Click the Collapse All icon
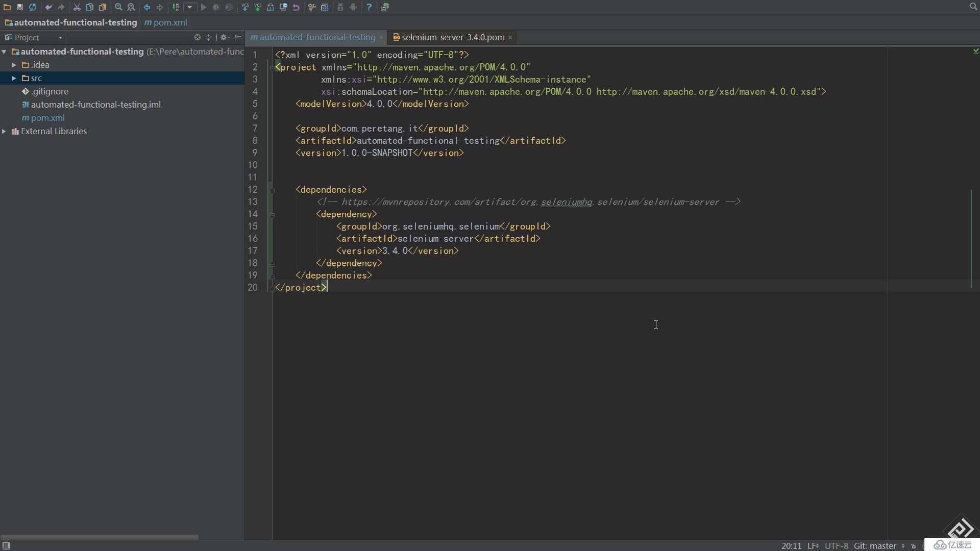The height and width of the screenshot is (551, 980). click(208, 37)
